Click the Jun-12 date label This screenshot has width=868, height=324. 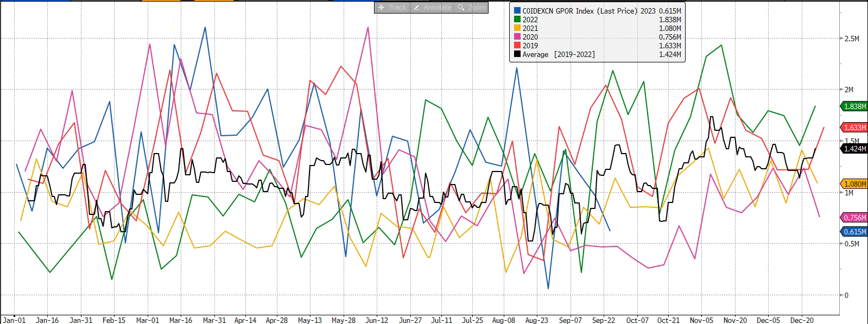point(377,320)
